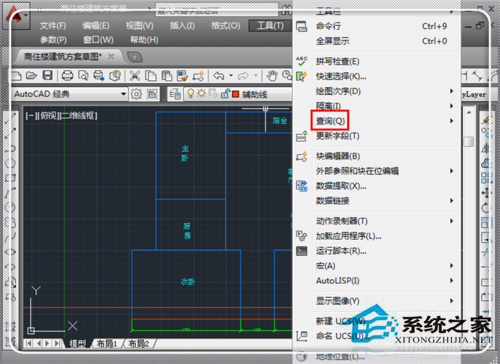The image size is (500, 364).
Task: Open the AutoCAD 经典 workspace dropdown
Action: [123, 94]
